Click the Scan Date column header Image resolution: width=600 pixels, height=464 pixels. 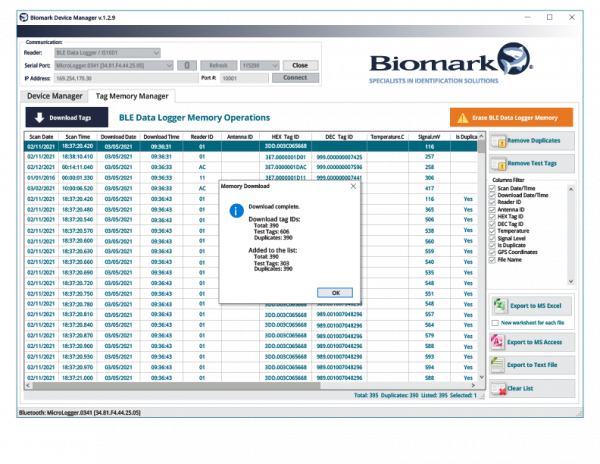point(41,137)
